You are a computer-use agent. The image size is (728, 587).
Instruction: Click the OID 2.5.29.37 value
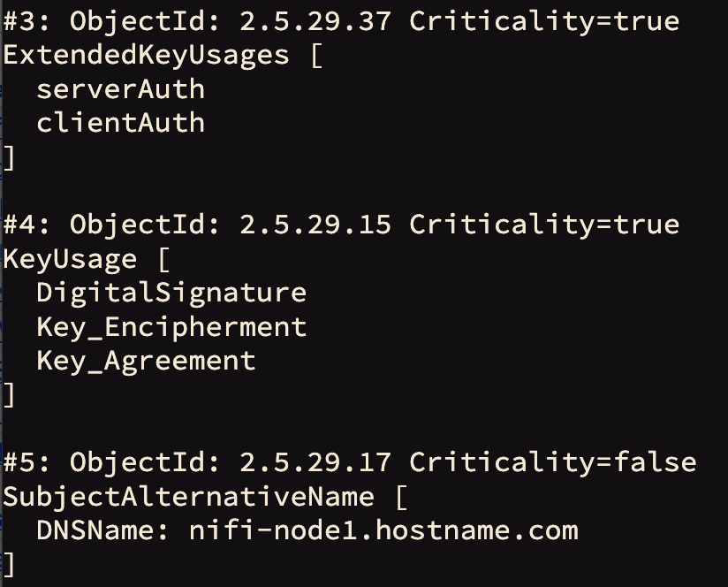[315, 21]
